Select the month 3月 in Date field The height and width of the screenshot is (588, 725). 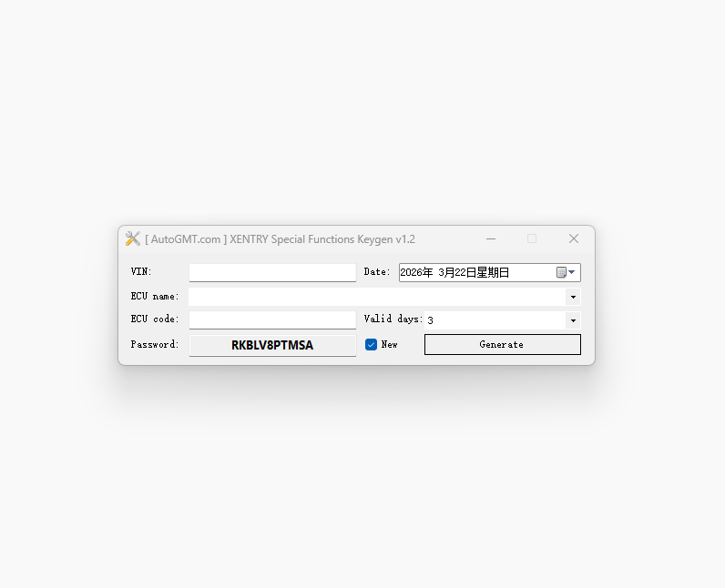pyautogui.click(x=446, y=272)
